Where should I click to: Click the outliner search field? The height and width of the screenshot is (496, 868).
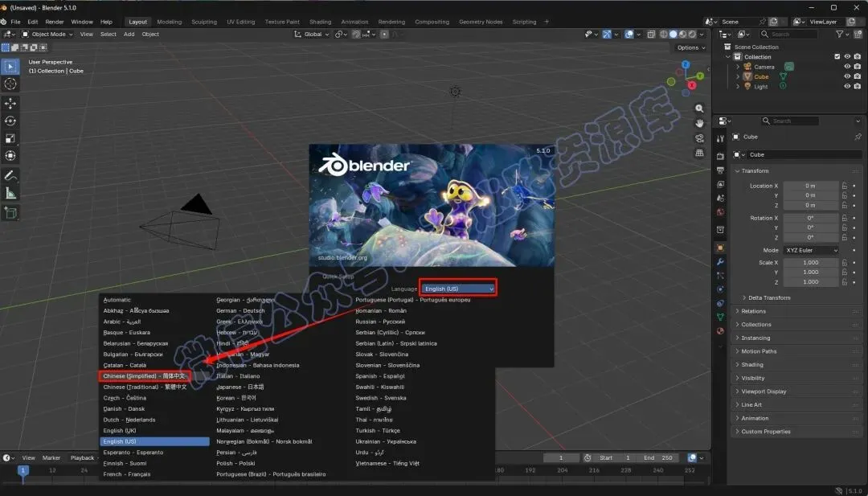tap(788, 35)
